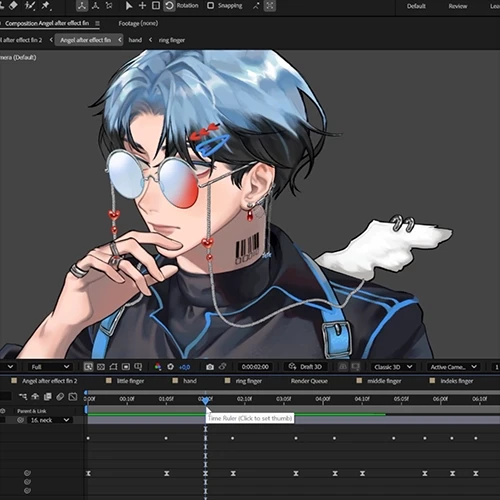This screenshot has width=500, height=500.
Task: Open the Active Camera view dropdown
Action: (x=453, y=367)
